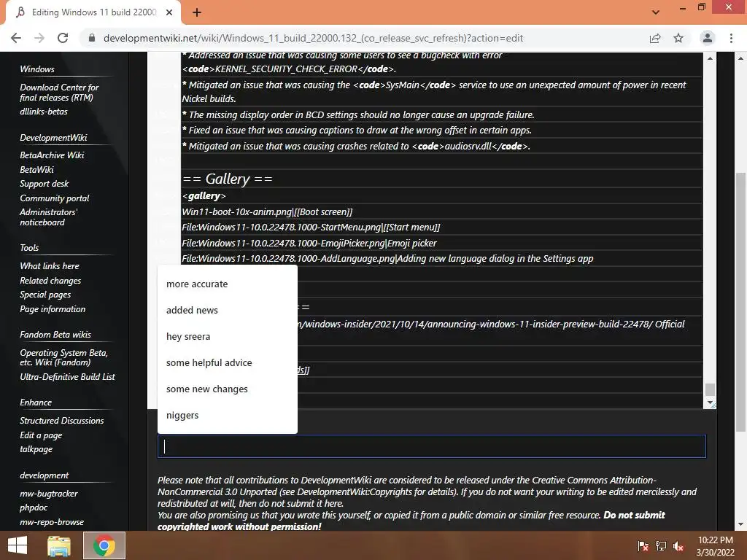Close the Editing Windows 11 build tab
Viewport: 747px width, 560px height.
click(x=169, y=12)
